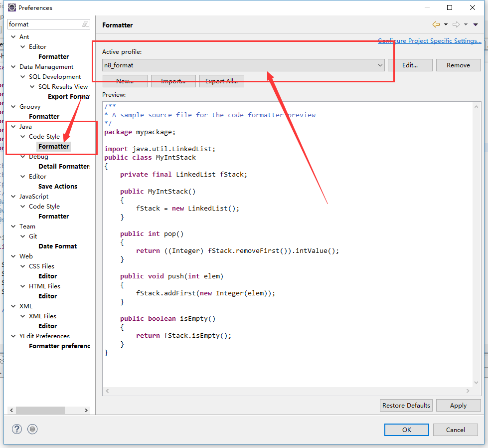Click the forward navigation arrow icon
488x448 pixels.
pyautogui.click(x=456, y=24)
